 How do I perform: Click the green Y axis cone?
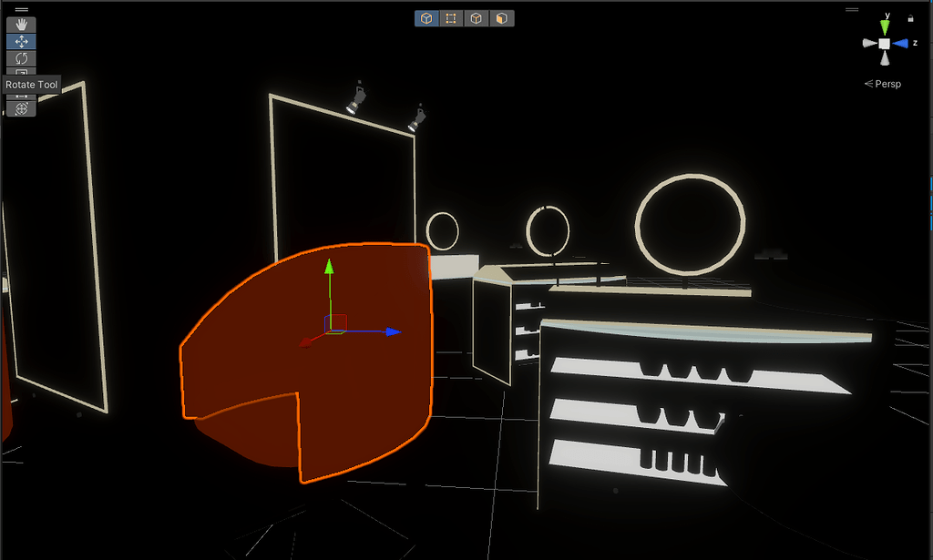[x=884, y=25]
